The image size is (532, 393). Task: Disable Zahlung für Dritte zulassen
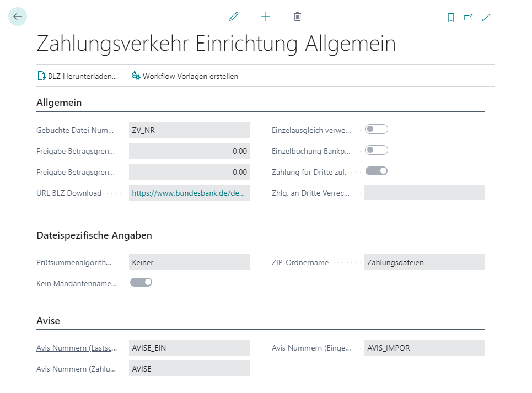tap(376, 170)
